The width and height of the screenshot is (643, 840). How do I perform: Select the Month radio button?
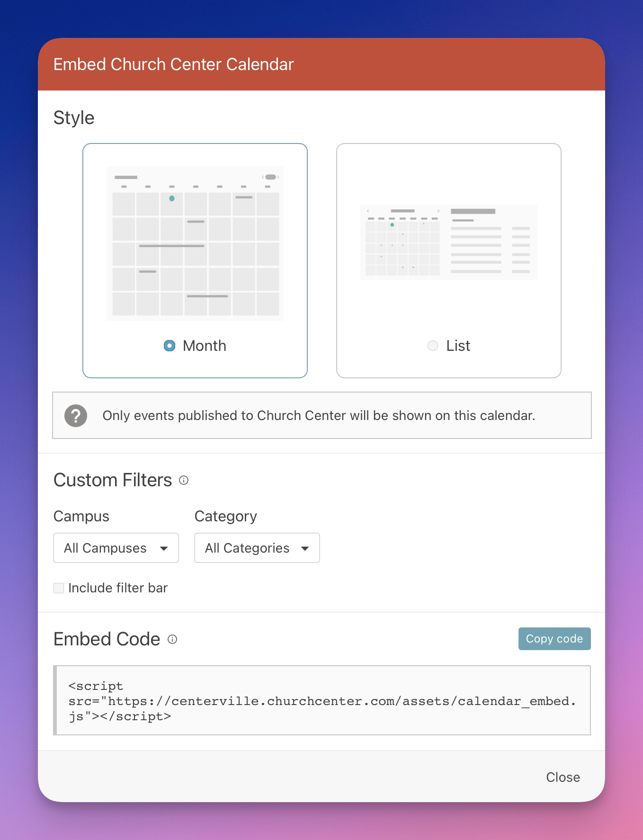click(x=170, y=346)
